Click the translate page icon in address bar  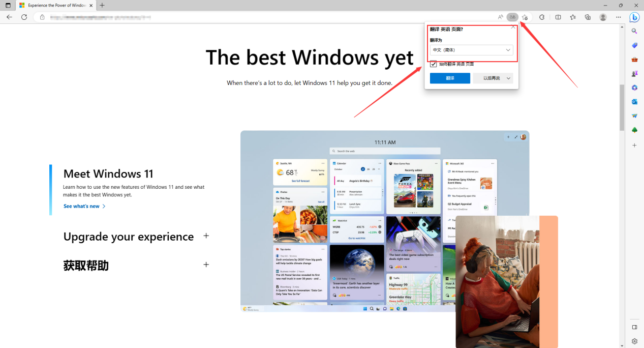pyautogui.click(x=512, y=17)
